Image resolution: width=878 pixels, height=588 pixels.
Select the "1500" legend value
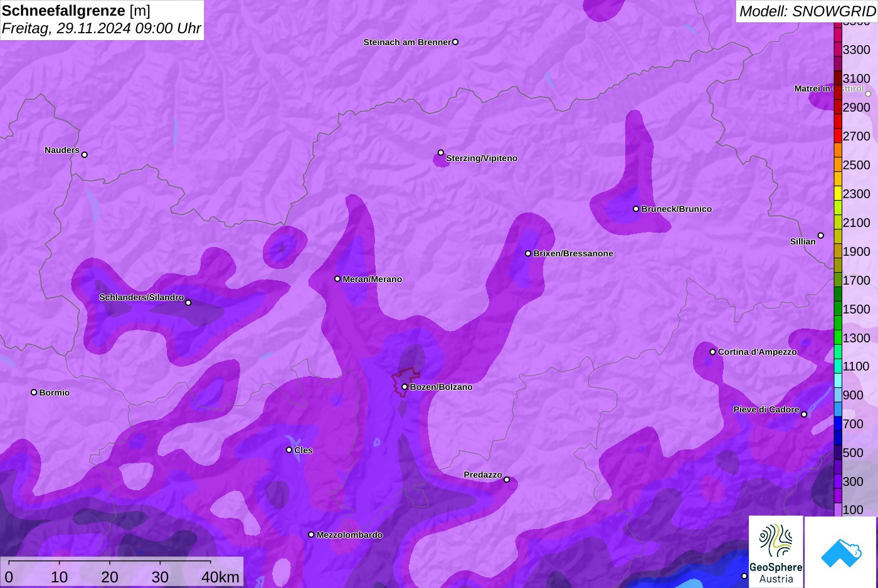pos(857,309)
